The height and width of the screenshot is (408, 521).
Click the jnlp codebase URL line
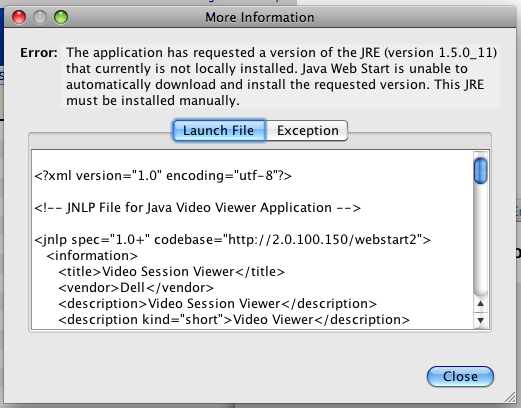(233, 240)
